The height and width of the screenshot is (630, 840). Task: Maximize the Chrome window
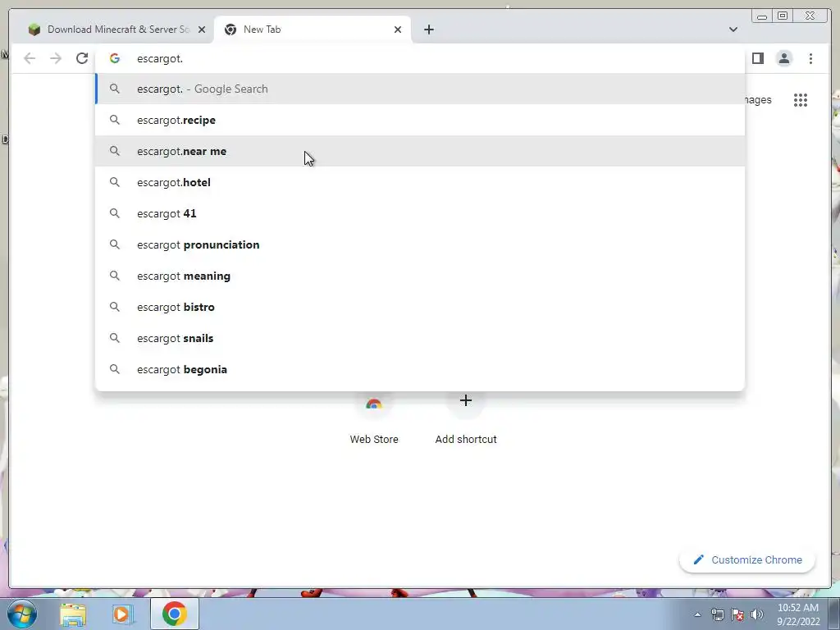[783, 16]
